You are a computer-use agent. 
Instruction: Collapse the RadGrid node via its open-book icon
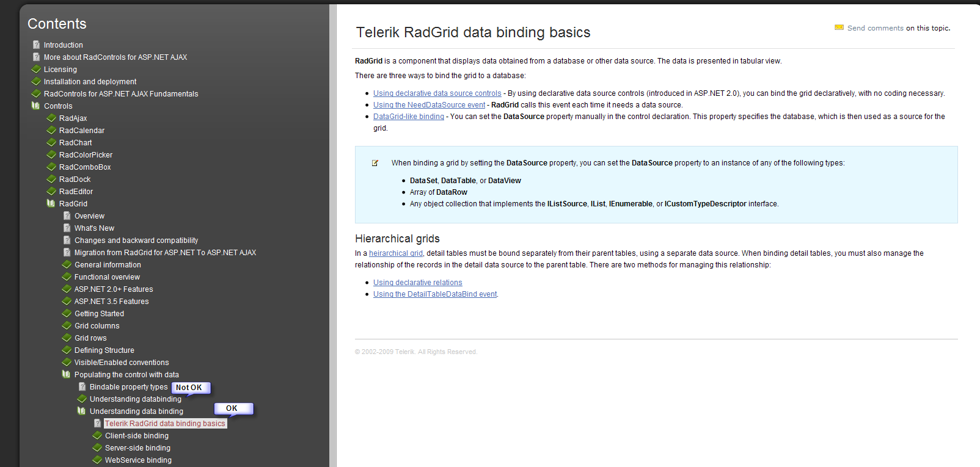pos(51,203)
